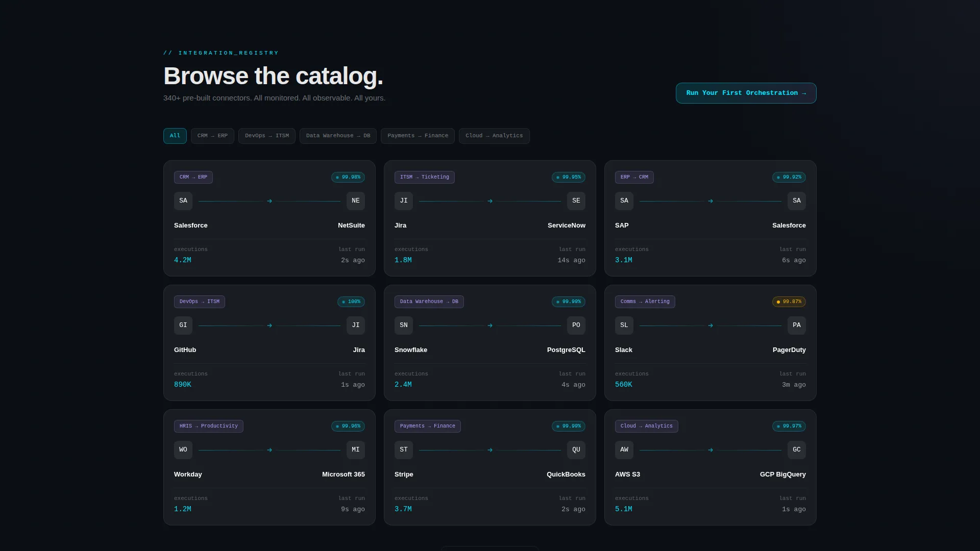Screen dimensions: 980x551
Task: Click the SA icon for Salesforce source
Action: click(183, 201)
